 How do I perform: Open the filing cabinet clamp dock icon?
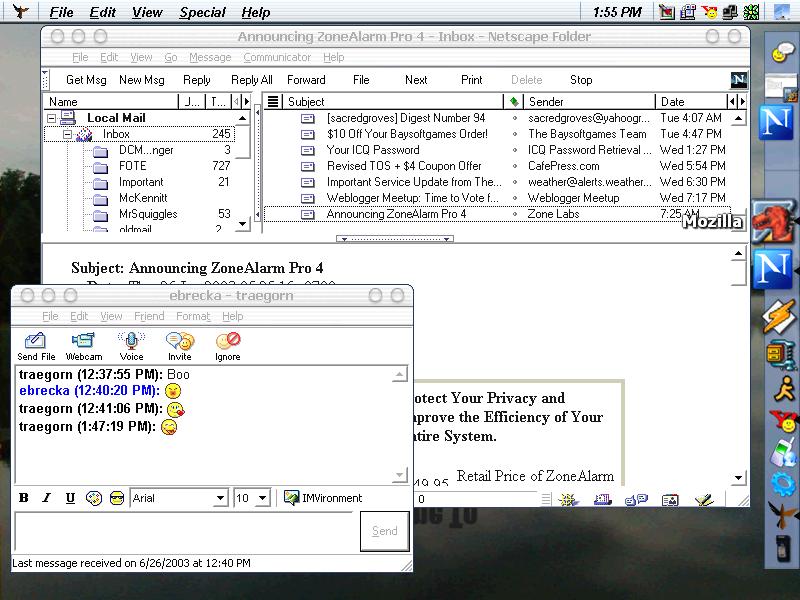(781, 355)
